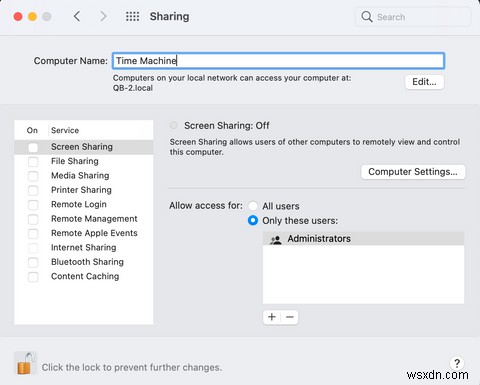Click the Edit... button

[424, 82]
